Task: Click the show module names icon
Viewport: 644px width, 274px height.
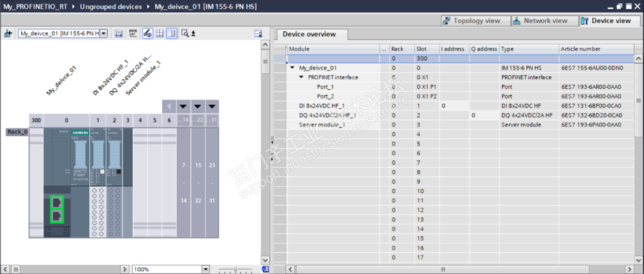Action: (x=133, y=34)
